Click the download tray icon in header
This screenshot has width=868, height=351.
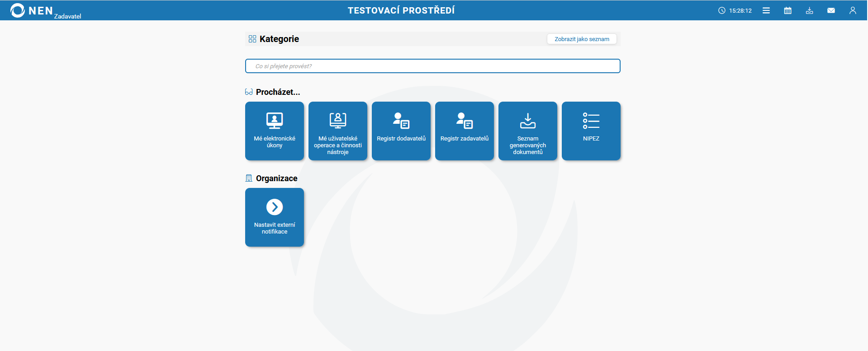(809, 10)
